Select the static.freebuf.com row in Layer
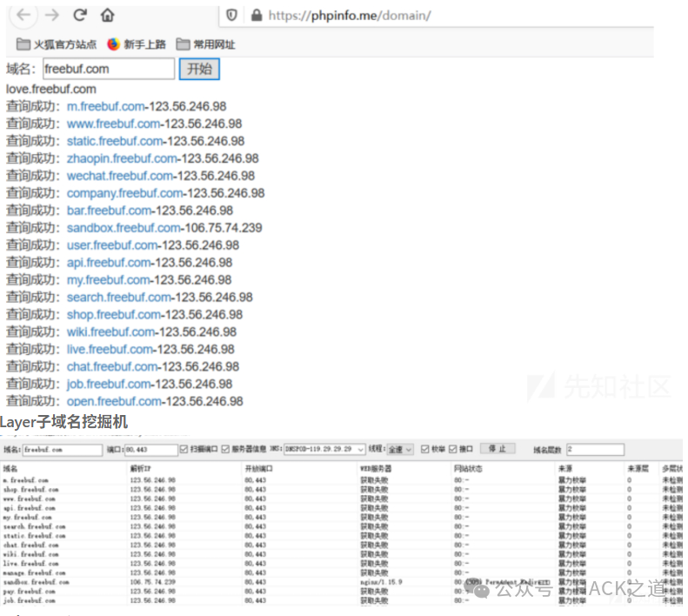Image resolution: width=688 pixels, height=616 pixels. coord(341,536)
